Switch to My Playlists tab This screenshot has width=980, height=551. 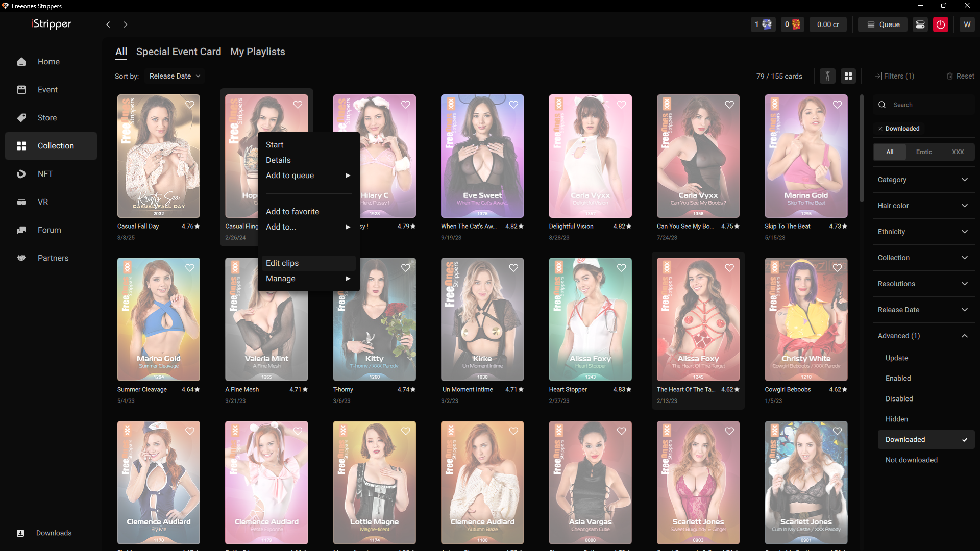click(x=258, y=52)
